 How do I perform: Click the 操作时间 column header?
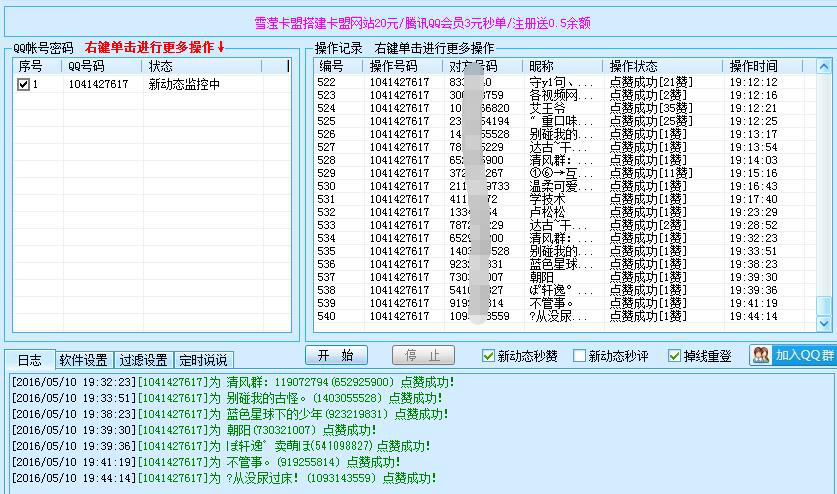762,66
